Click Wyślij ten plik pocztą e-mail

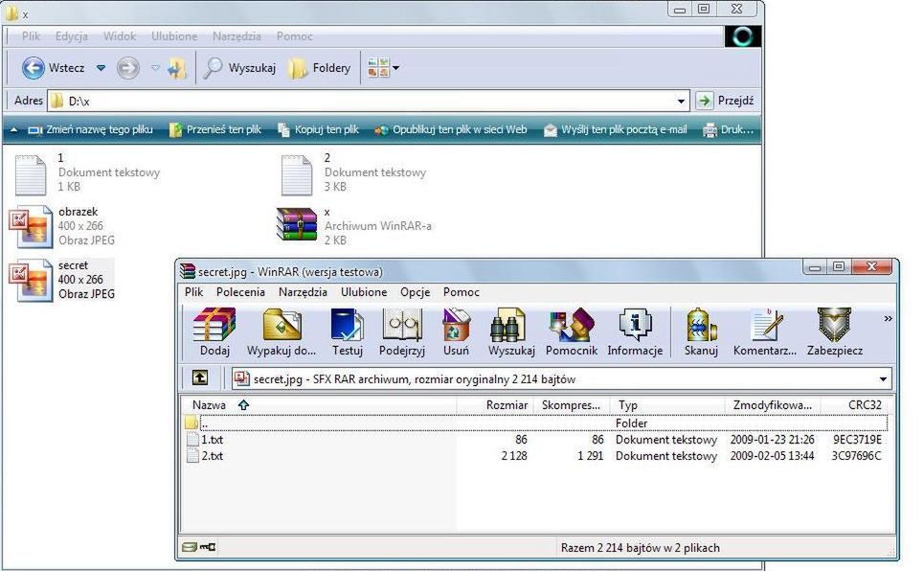pos(616,129)
